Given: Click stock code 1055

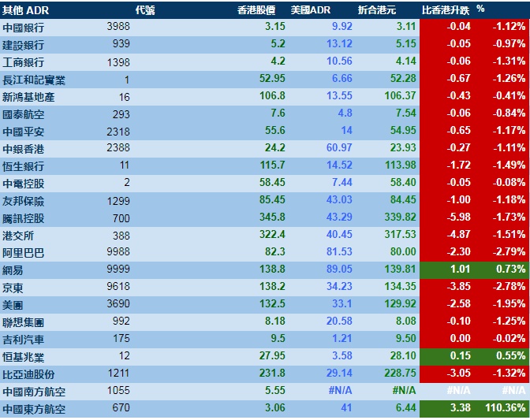Looking at the screenshot, I should [118, 391].
